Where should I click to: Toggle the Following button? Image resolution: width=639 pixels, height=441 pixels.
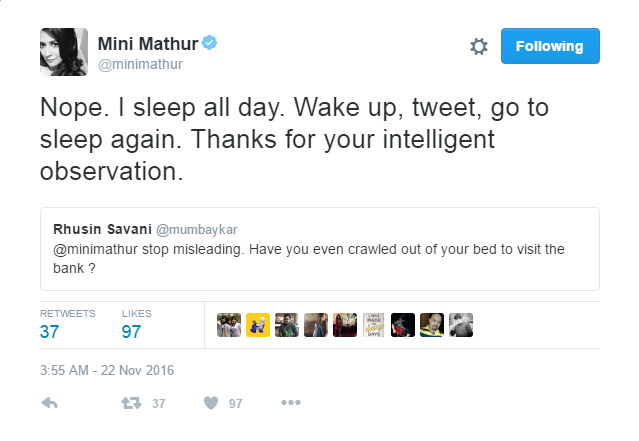coord(550,46)
